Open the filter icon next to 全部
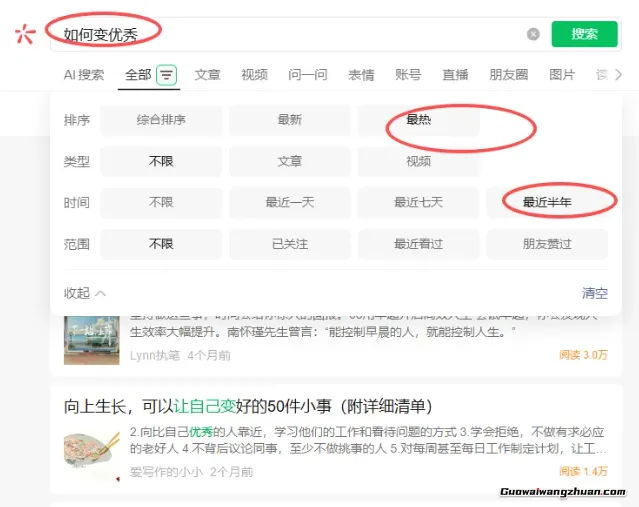639x507 pixels. [x=167, y=75]
